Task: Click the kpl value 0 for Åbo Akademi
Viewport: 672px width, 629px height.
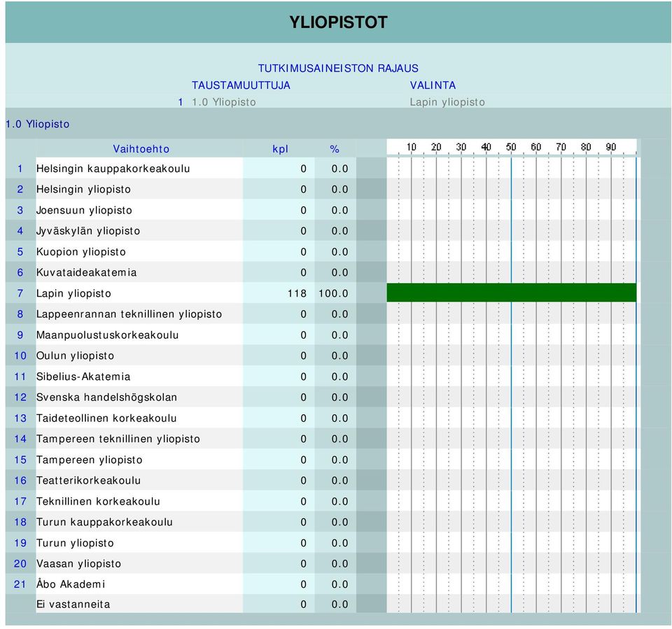Action: pyautogui.click(x=303, y=584)
